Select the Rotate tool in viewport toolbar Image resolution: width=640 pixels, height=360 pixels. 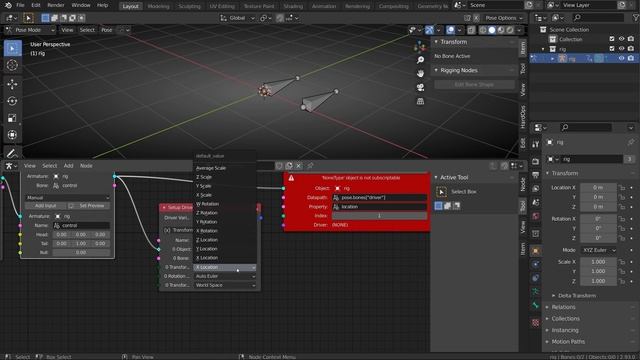(x=12, y=101)
